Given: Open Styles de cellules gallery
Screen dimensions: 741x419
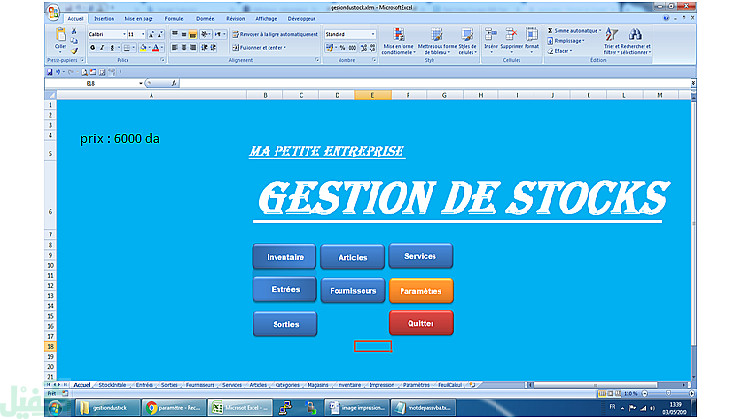Looking at the screenshot, I should pyautogui.click(x=467, y=41).
